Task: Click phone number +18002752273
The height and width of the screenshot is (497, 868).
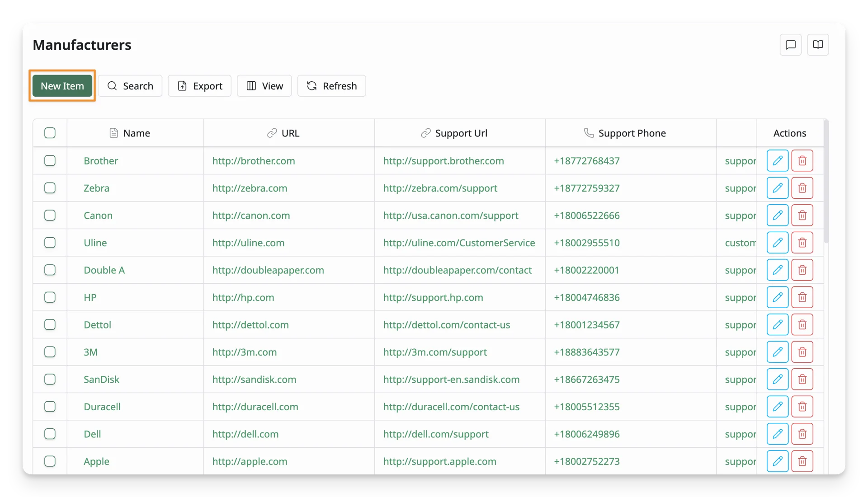Action: click(587, 461)
